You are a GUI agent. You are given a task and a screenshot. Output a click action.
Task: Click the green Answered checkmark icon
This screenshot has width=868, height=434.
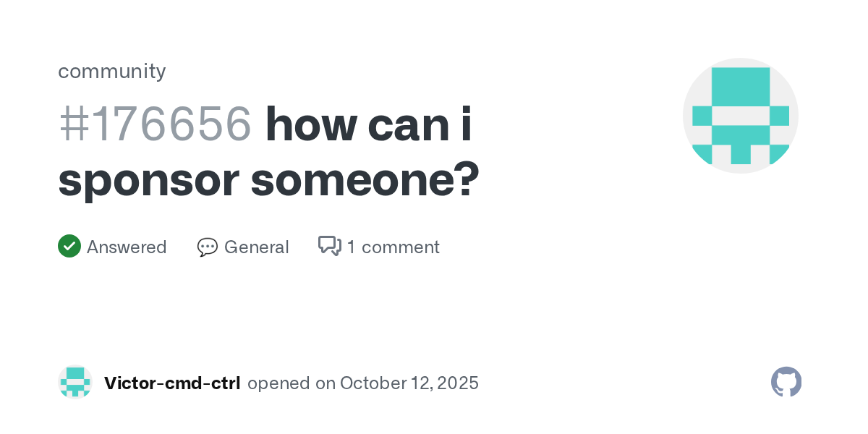tap(69, 247)
